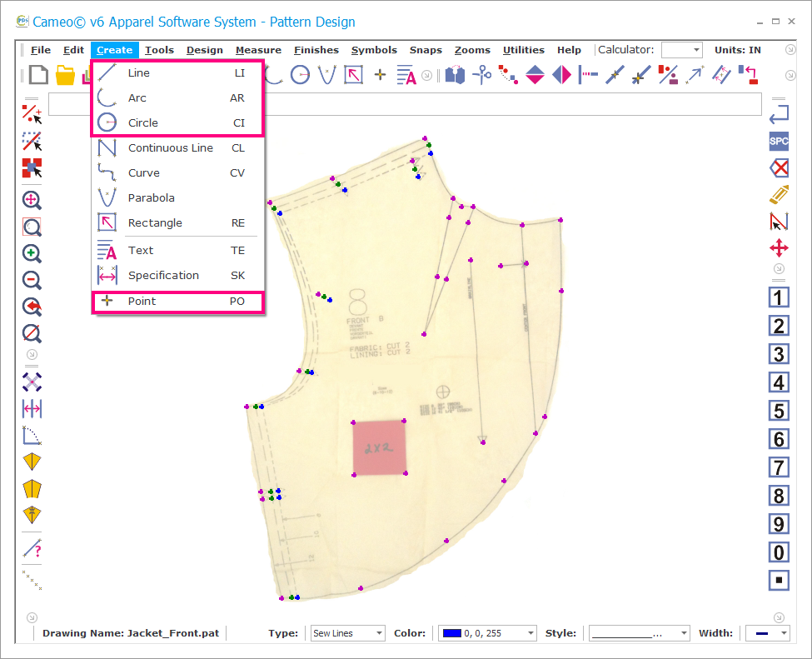This screenshot has width=812, height=659.
Task: Choose Continuous Line from the Create menu
Action: click(177, 148)
